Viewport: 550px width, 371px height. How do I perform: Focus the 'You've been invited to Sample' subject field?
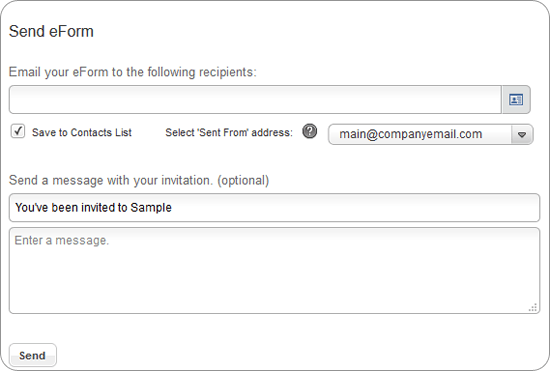click(274, 208)
